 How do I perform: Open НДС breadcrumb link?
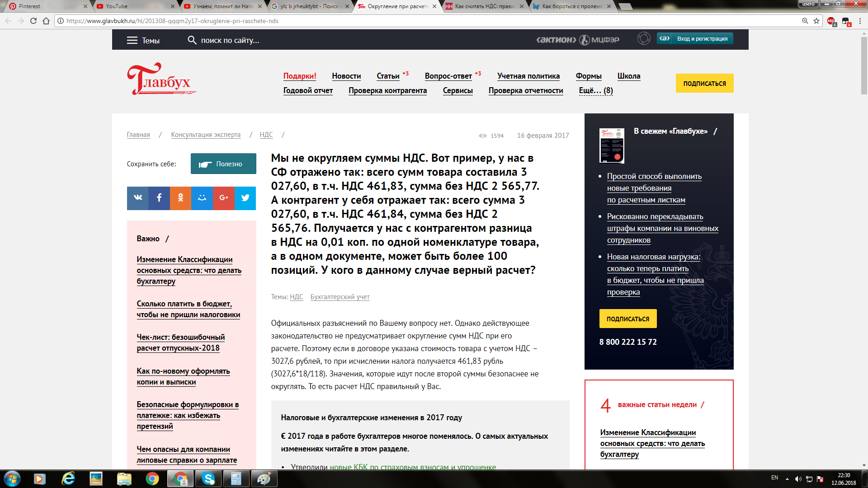(266, 135)
